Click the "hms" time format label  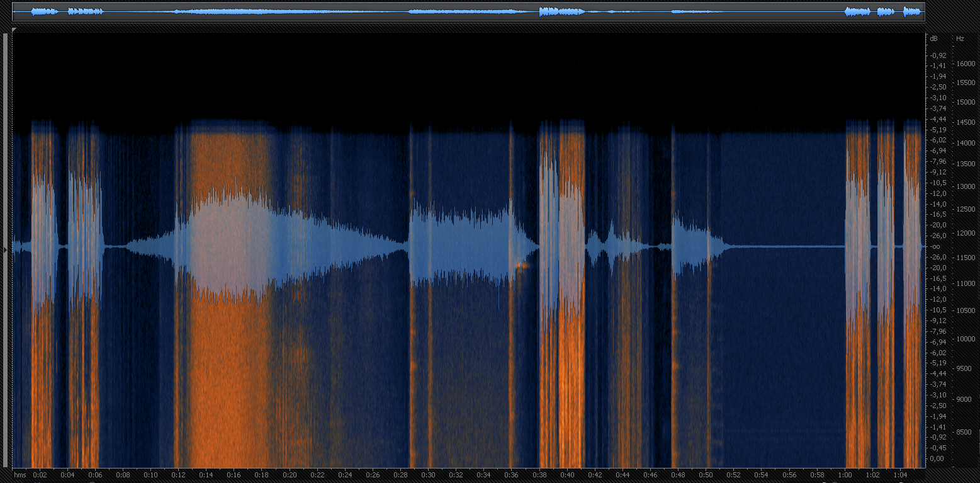20,475
